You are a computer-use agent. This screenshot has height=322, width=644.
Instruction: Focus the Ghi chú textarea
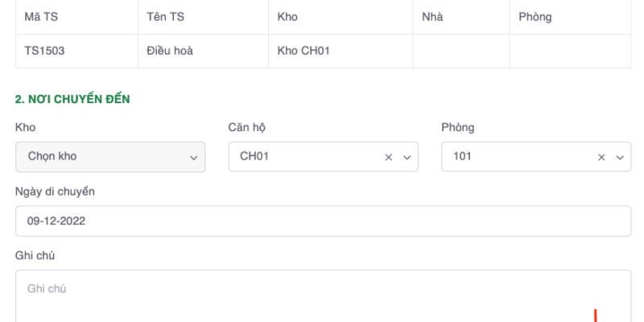(x=322, y=296)
